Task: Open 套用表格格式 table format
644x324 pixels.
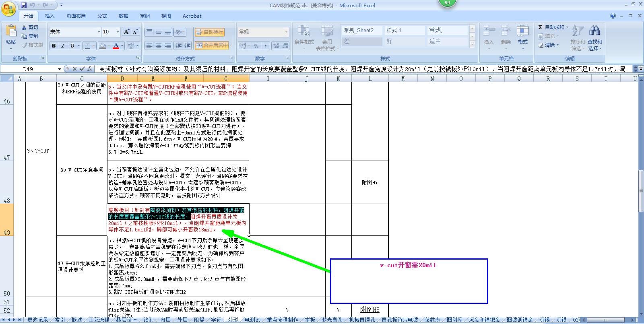Action: [327, 37]
